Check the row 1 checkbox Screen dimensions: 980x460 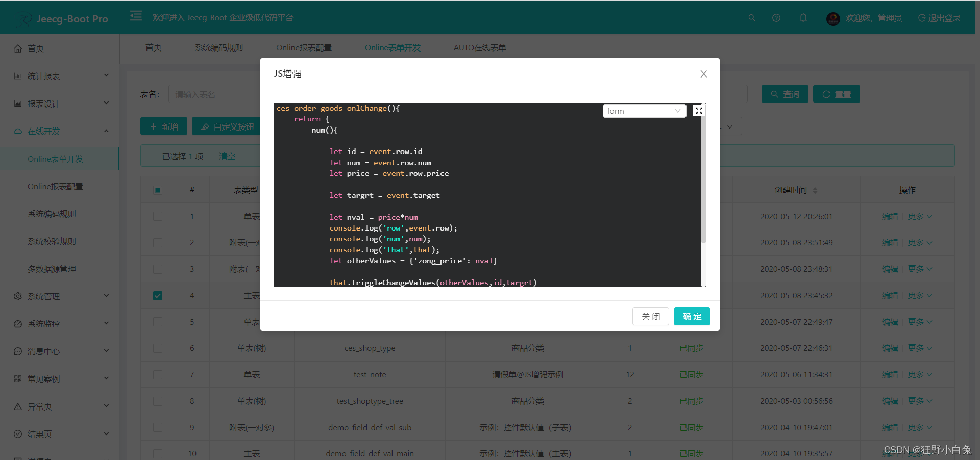point(158,216)
